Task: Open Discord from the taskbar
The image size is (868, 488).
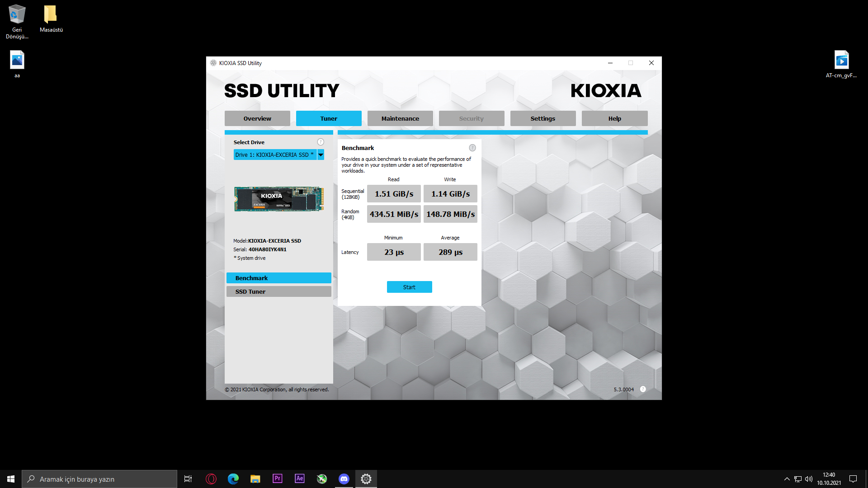Action: (344, 479)
